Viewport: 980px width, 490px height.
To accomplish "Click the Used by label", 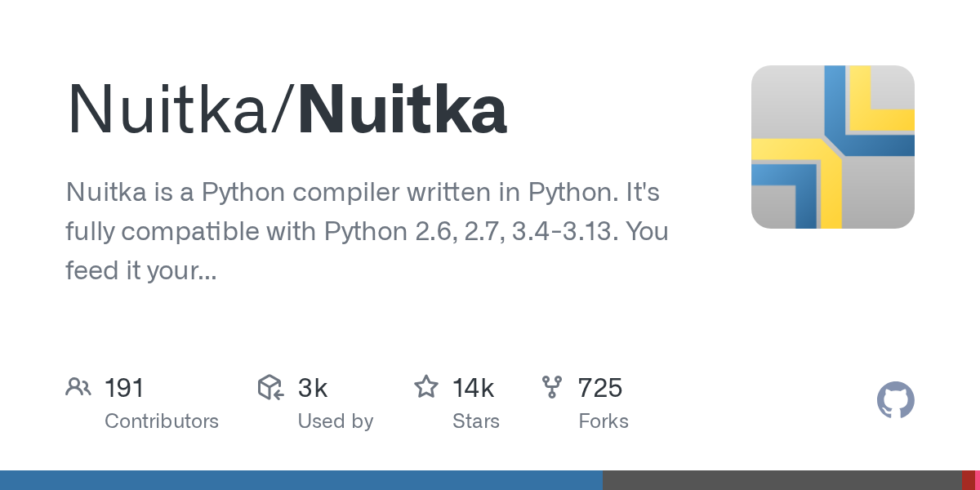I will [336, 421].
